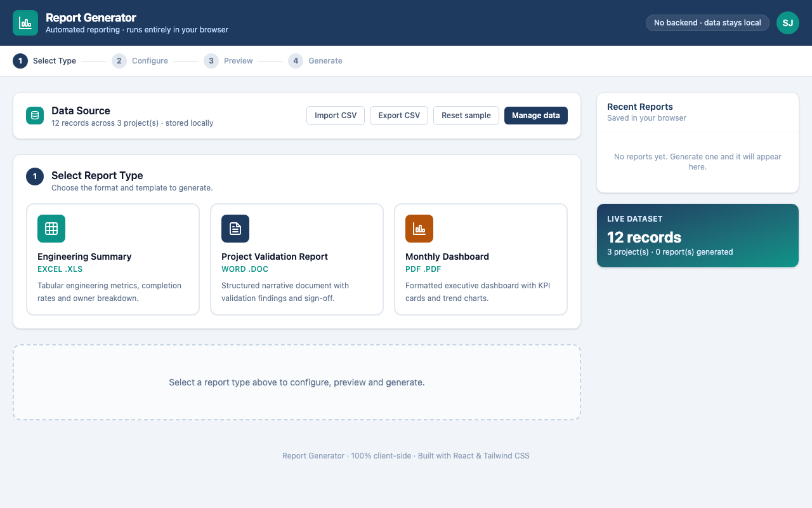Reset sample data

[466, 116]
